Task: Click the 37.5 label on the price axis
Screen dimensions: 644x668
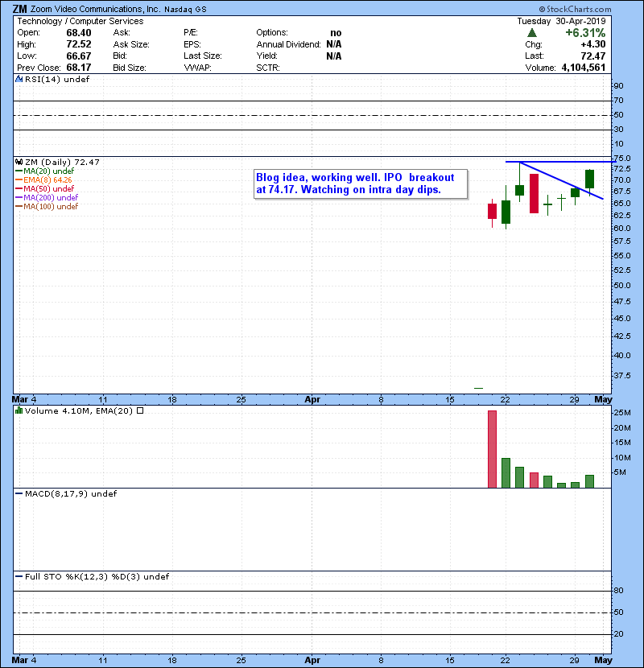Action: pyautogui.click(x=621, y=376)
